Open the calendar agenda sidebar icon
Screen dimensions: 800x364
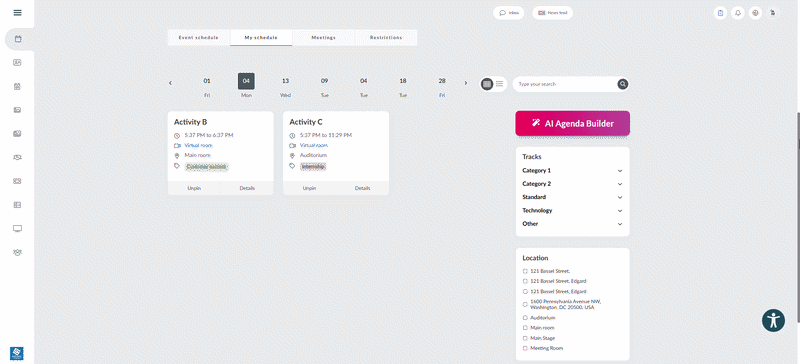point(18,39)
